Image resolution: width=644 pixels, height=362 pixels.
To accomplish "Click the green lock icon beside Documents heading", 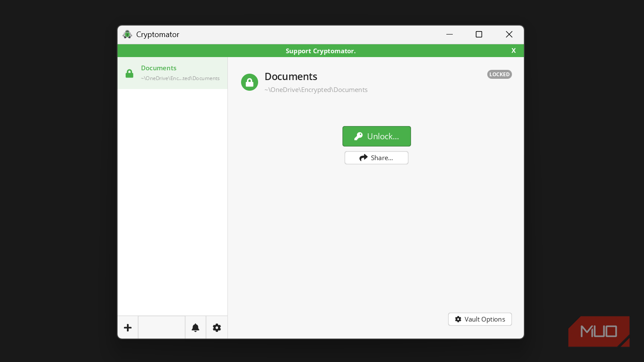I will pyautogui.click(x=250, y=82).
